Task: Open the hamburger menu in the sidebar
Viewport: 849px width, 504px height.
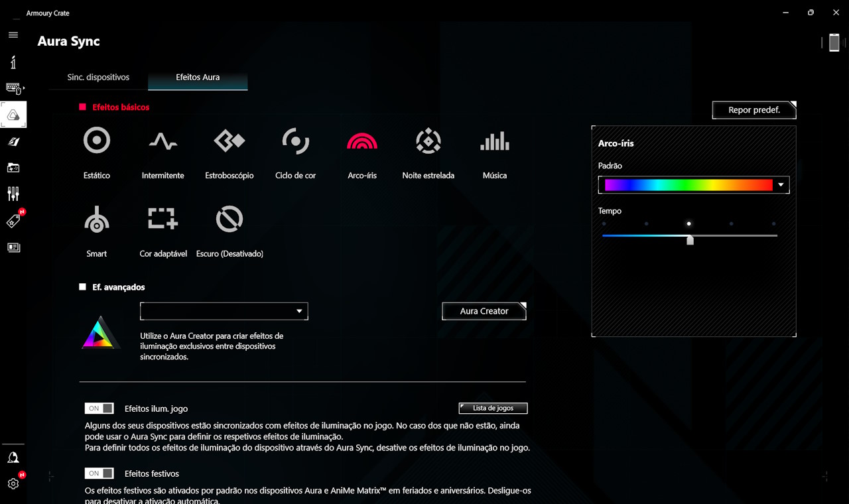Action: (x=13, y=34)
